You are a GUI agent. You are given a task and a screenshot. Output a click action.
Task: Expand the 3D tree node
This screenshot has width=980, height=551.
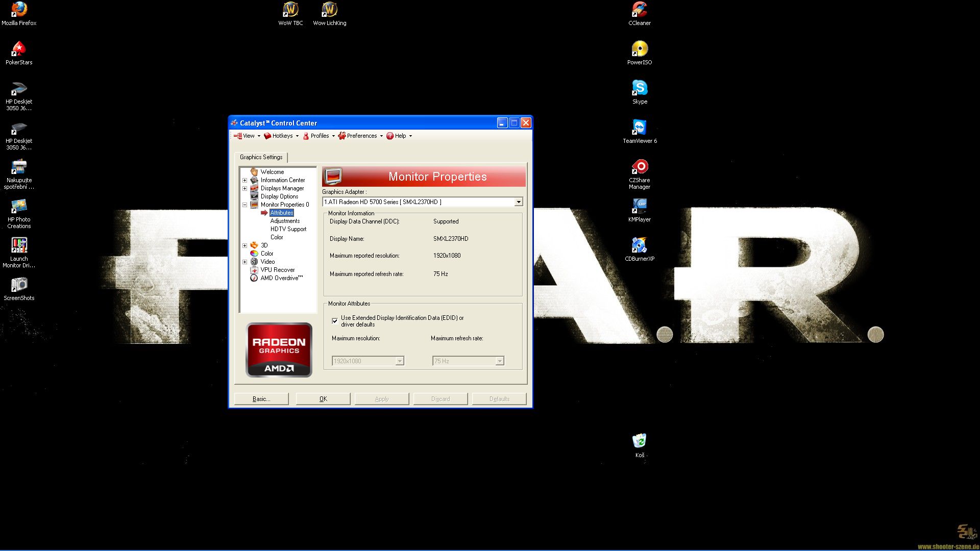(x=244, y=245)
